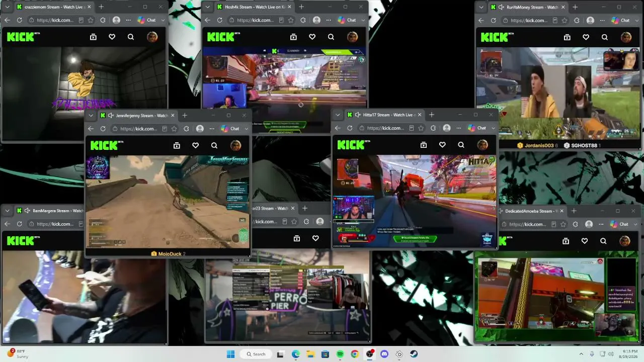Click heart icon in Hitta17 window
Viewport: 644px width, 362px height.
[442, 145]
